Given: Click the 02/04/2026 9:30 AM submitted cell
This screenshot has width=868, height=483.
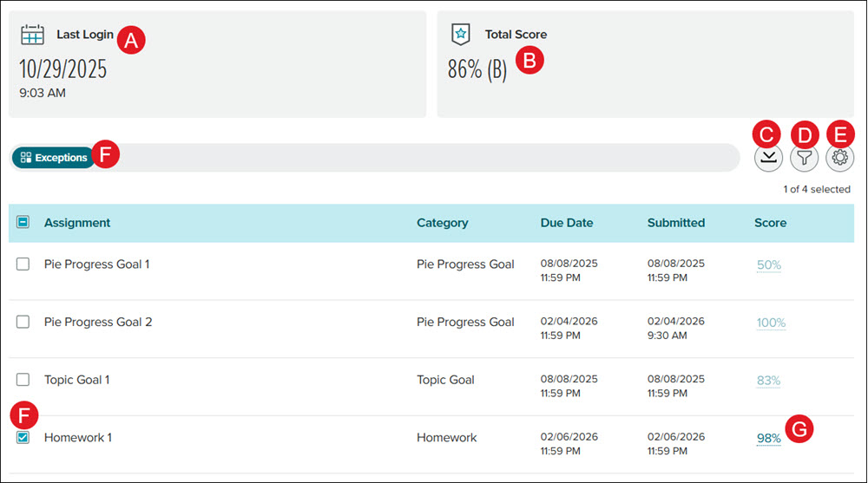Looking at the screenshot, I should 676,328.
